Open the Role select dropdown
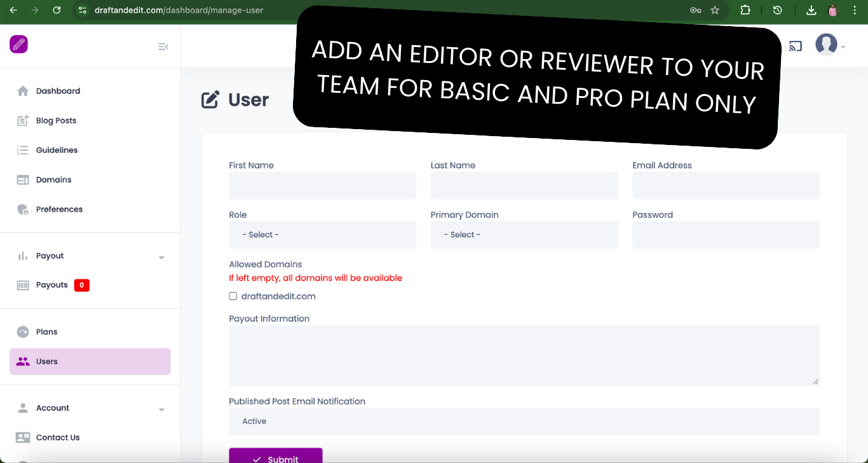The width and height of the screenshot is (868, 463). [323, 235]
